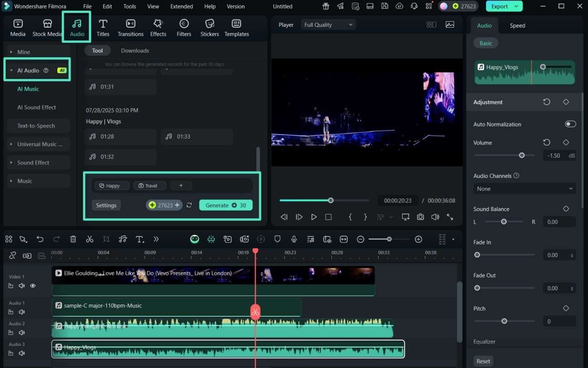588x368 pixels.
Task: Click the voiceover microphone icon
Action: 294,239
